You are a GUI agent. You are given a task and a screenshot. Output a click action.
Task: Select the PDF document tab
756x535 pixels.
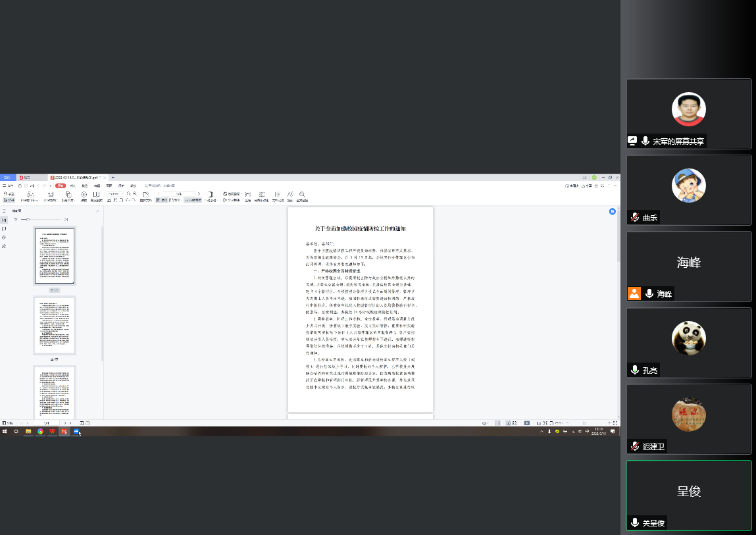[76, 178]
